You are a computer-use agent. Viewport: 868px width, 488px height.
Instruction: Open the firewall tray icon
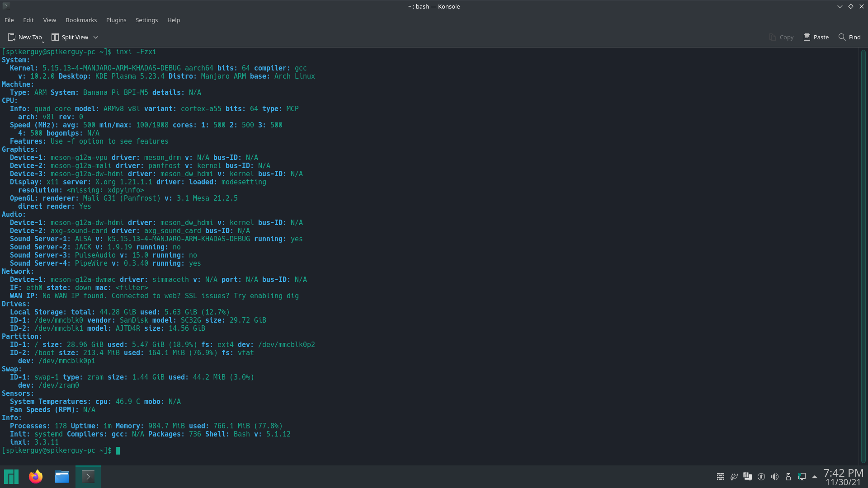(x=721, y=477)
